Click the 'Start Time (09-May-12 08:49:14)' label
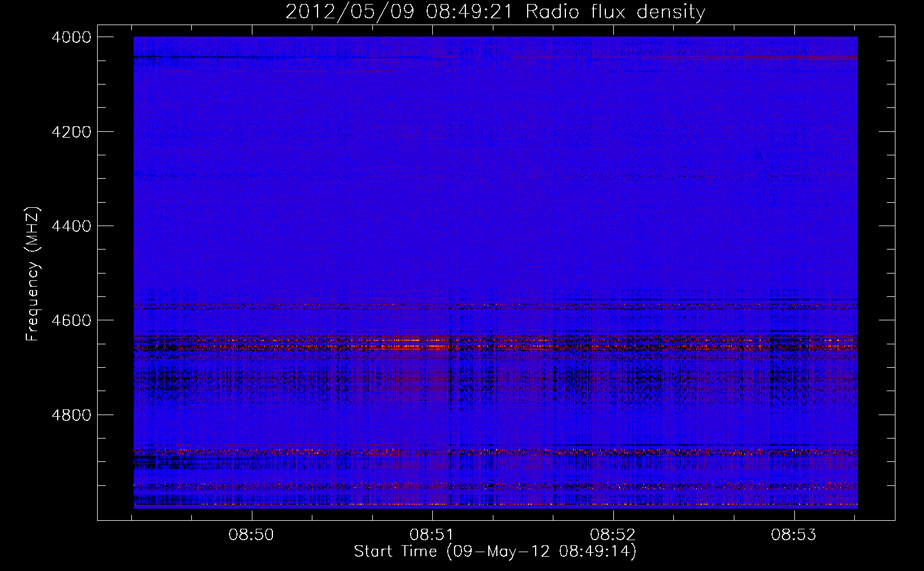 point(495,552)
